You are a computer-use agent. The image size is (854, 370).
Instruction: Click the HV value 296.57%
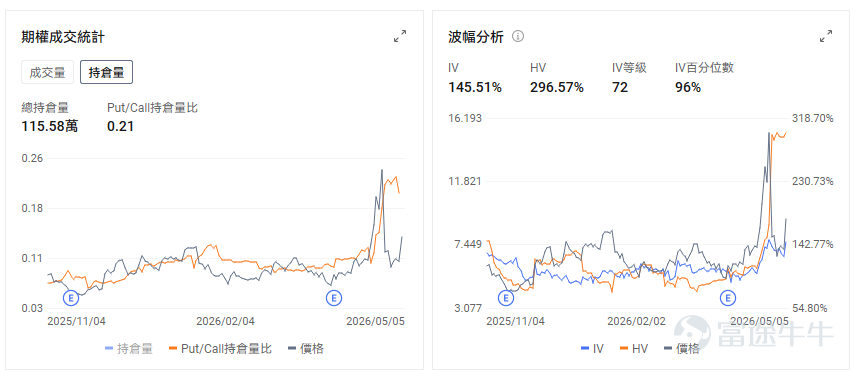tap(557, 87)
